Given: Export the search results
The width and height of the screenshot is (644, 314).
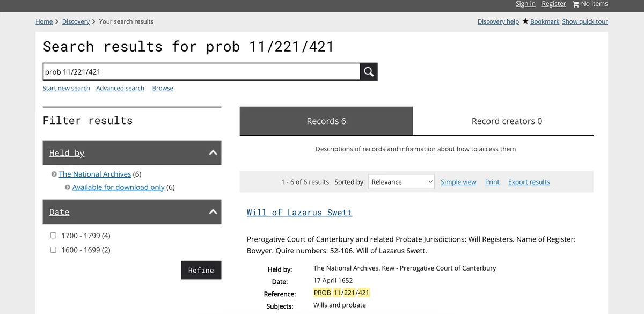Looking at the screenshot, I should pyautogui.click(x=528, y=182).
